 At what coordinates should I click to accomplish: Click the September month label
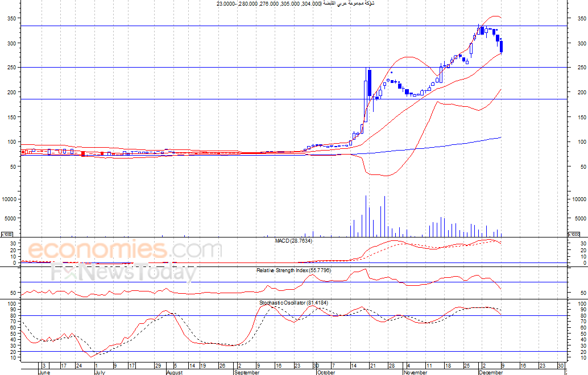[x=247, y=373]
